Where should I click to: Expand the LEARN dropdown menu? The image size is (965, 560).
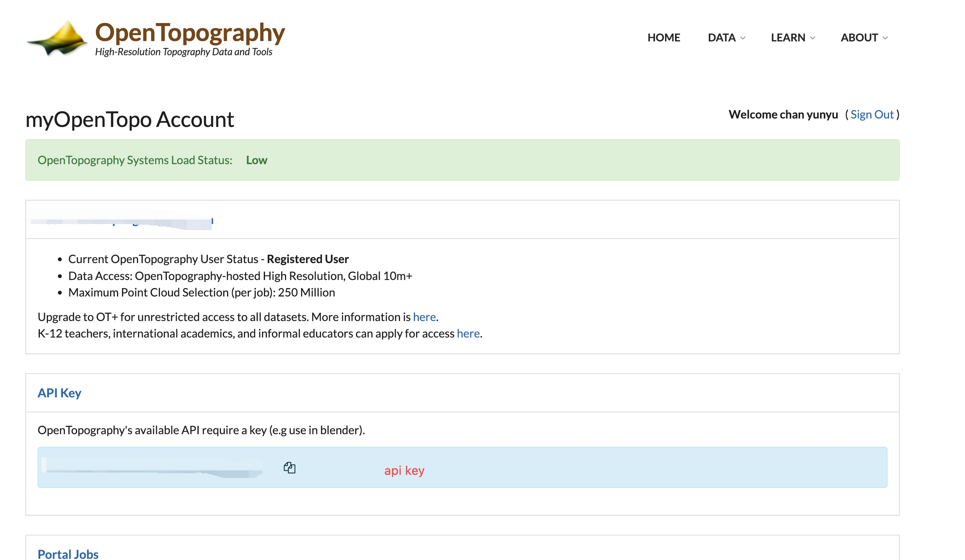(793, 38)
